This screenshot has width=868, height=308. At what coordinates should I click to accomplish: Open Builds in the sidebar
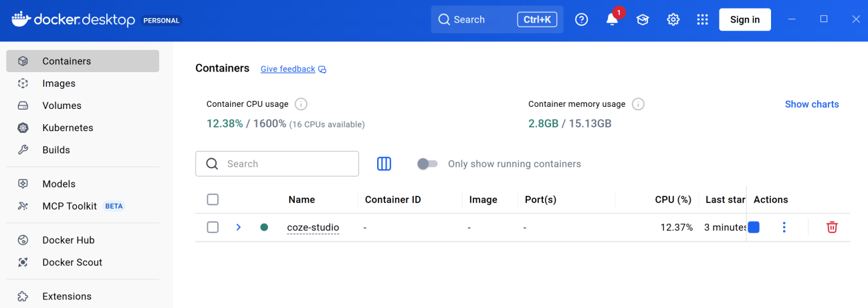click(x=83, y=150)
